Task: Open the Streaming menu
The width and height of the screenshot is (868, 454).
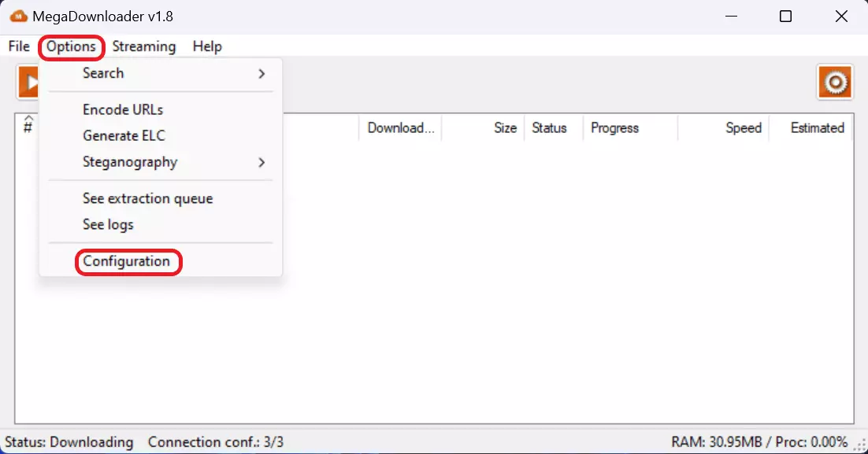Action: (x=144, y=46)
